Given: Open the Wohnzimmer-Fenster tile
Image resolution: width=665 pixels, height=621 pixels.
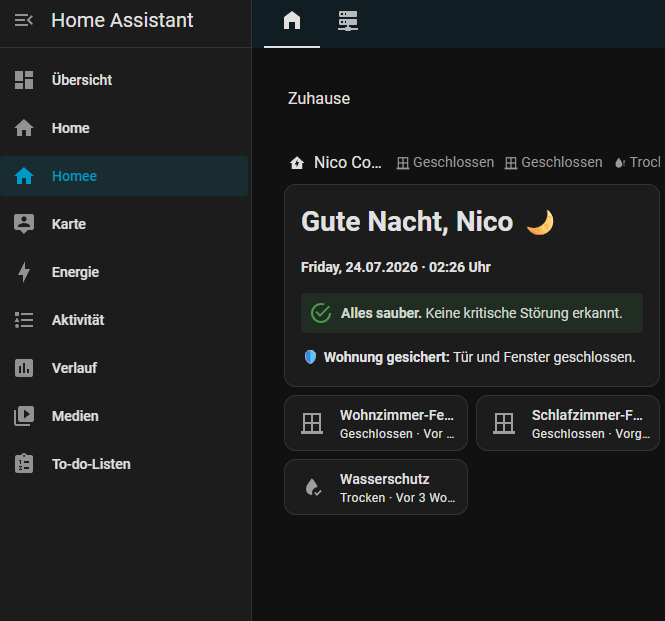Looking at the screenshot, I should pos(376,423).
